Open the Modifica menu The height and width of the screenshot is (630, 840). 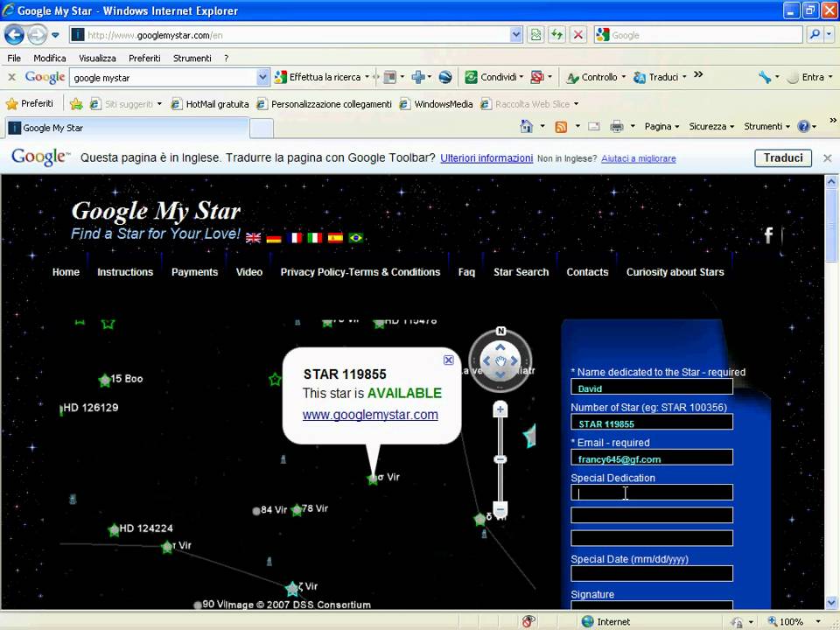[x=50, y=58]
